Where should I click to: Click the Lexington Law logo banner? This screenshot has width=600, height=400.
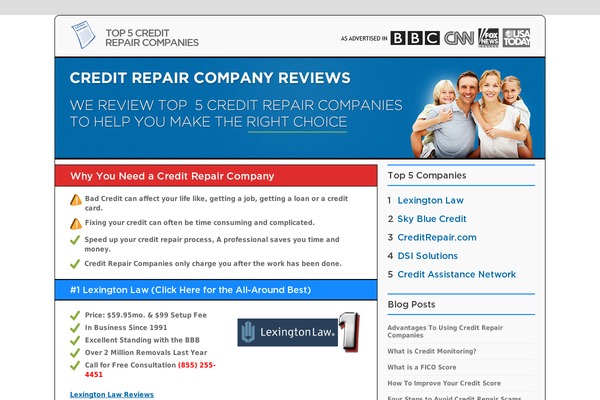tap(287, 332)
